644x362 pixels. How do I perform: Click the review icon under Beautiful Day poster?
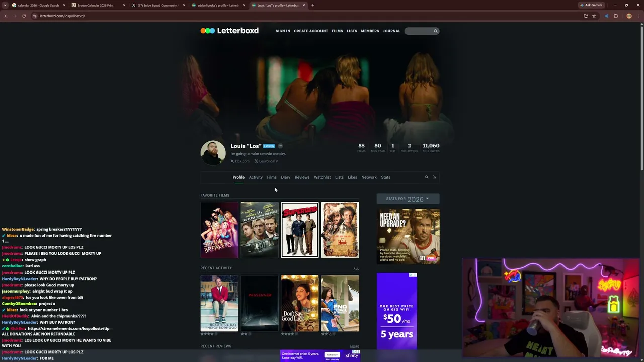pyautogui.click(x=216, y=334)
